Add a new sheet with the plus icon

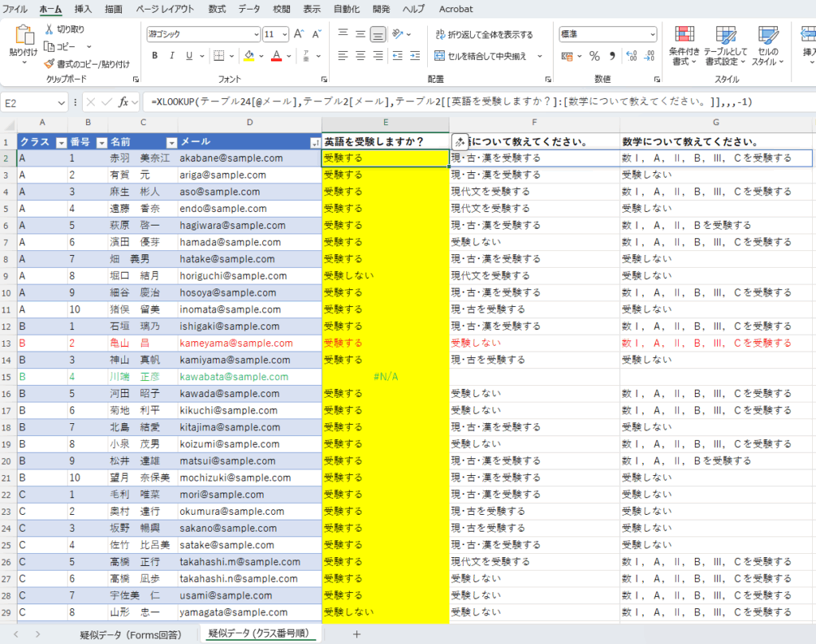coord(356,634)
